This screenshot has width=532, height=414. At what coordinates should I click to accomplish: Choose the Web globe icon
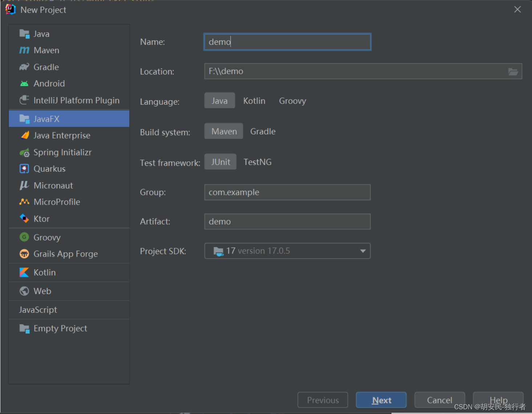pyautogui.click(x=24, y=291)
